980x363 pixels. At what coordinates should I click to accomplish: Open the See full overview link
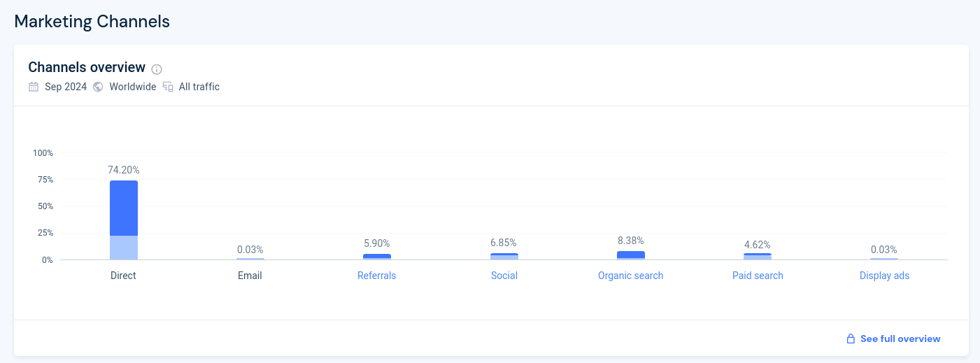coord(900,339)
